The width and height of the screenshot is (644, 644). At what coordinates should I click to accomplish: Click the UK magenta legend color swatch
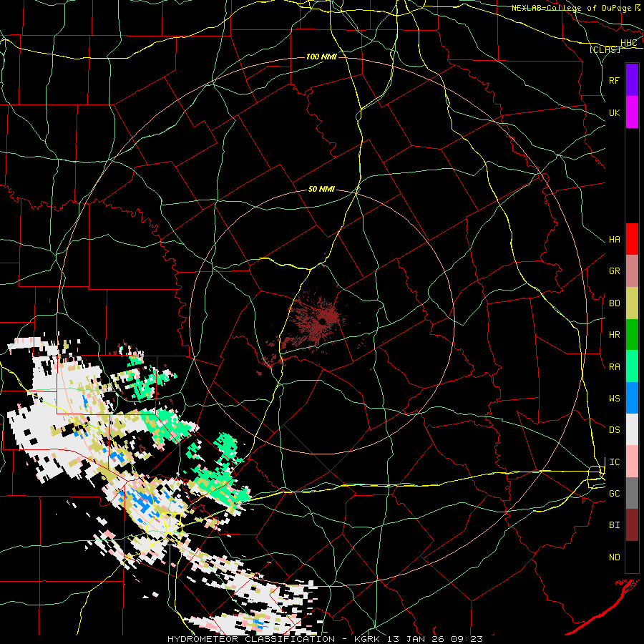pyautogui.click(x=632, y=112)
